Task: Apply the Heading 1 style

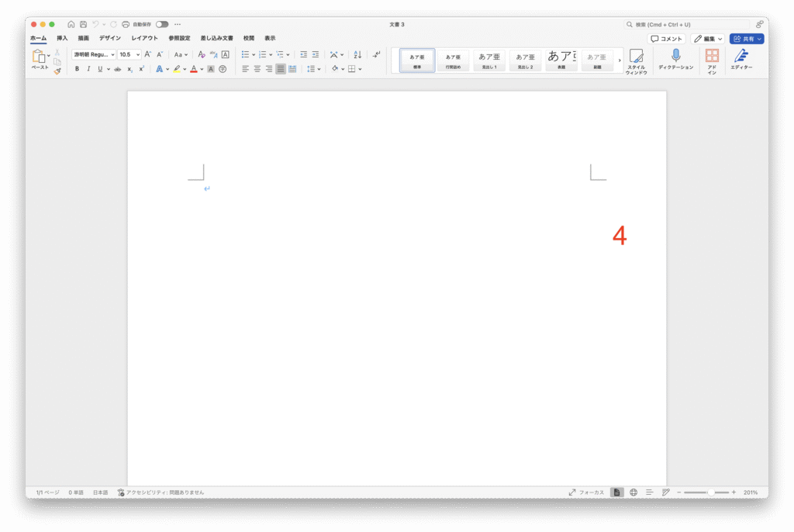Action: [x=489, y=60]
